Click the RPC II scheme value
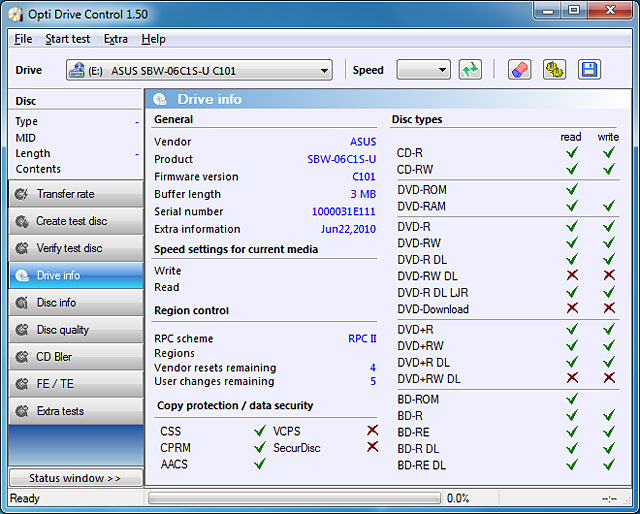 362,338
